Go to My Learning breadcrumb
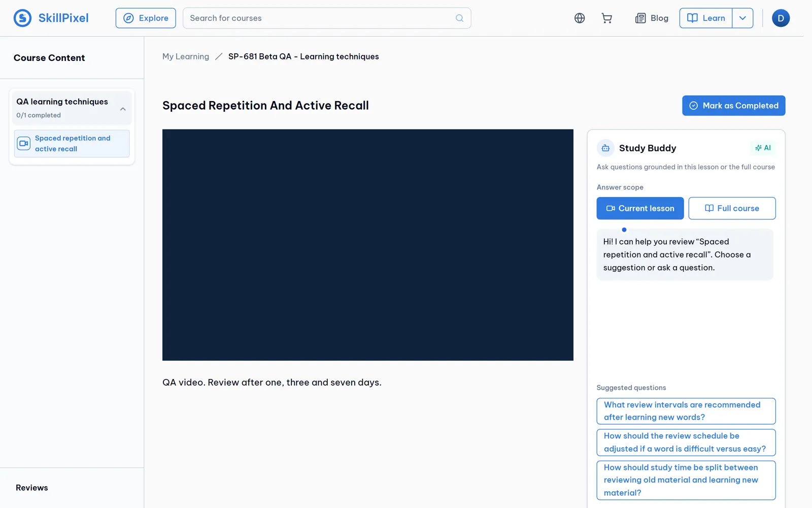 click(x=186, y=56)
